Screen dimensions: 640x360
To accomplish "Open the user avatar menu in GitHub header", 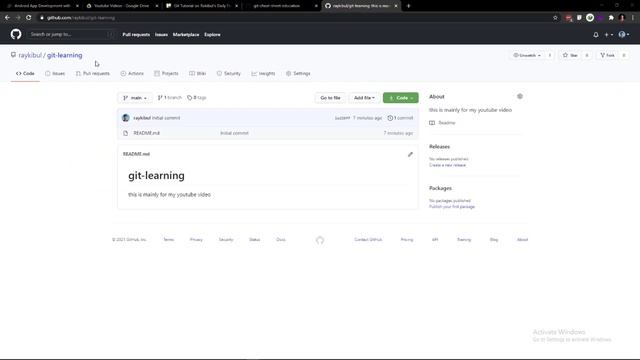I will click(x=623, y=35).
